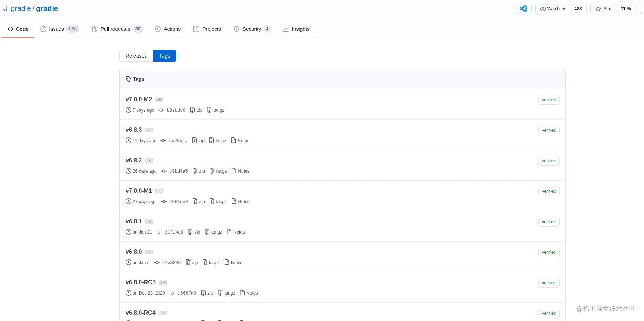Show Verified signature details for v6.8.0-RC5
Viewport: 644px width, 321px height.
point(549,283)
